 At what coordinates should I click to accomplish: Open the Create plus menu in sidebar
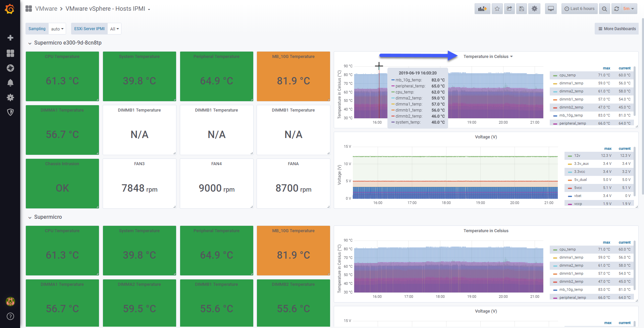[10, 38]
